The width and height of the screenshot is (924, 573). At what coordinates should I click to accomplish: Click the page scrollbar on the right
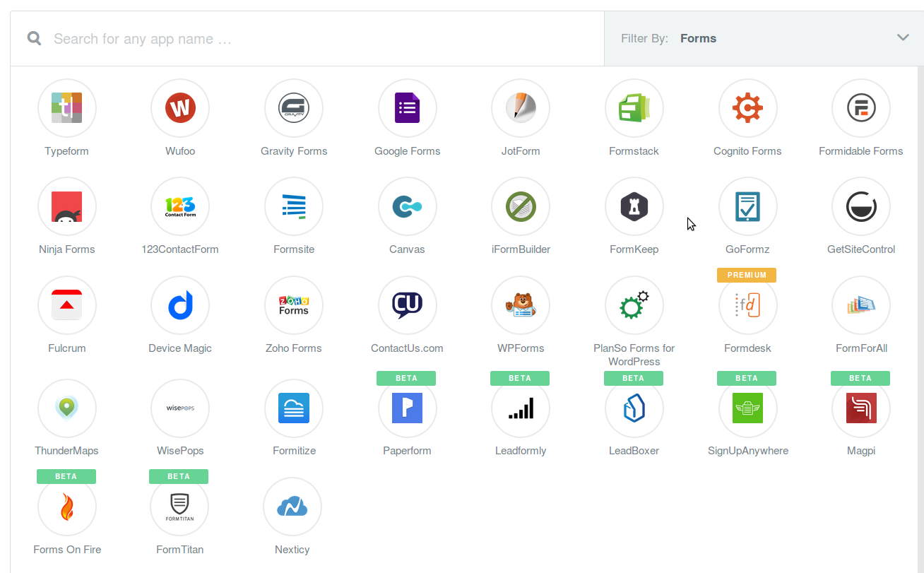coord(920,319)
